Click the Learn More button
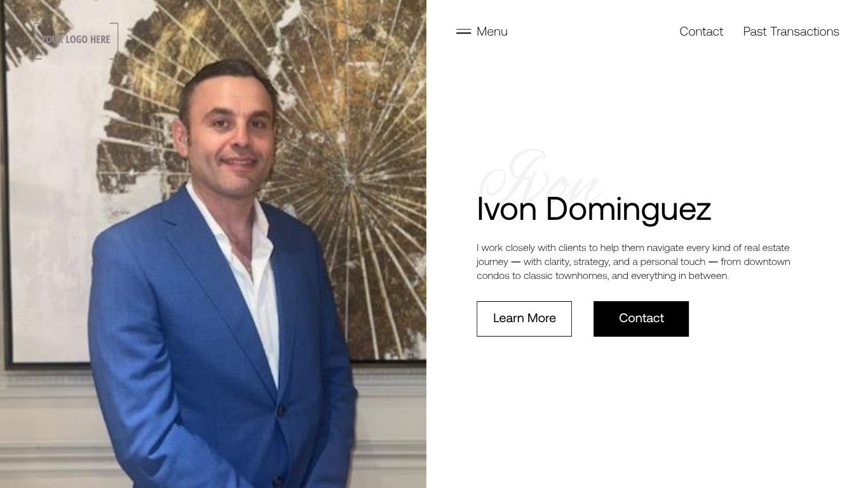 coord(524,318)
